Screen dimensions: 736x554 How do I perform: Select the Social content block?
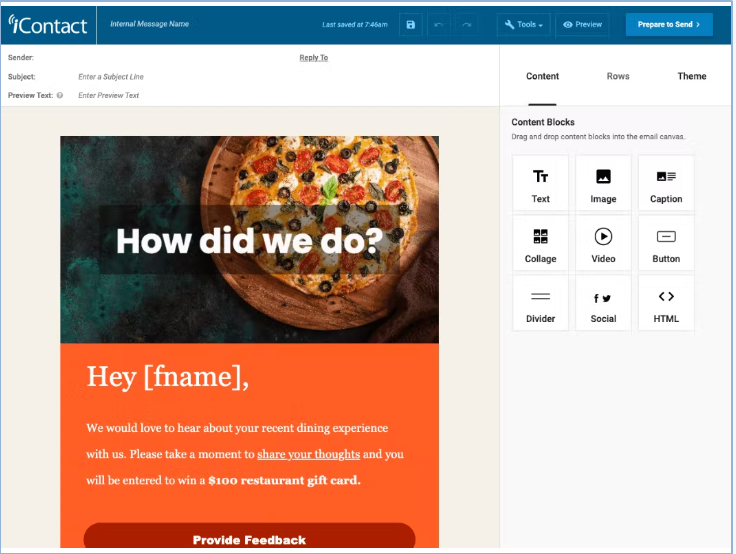[x=603, y=303]
